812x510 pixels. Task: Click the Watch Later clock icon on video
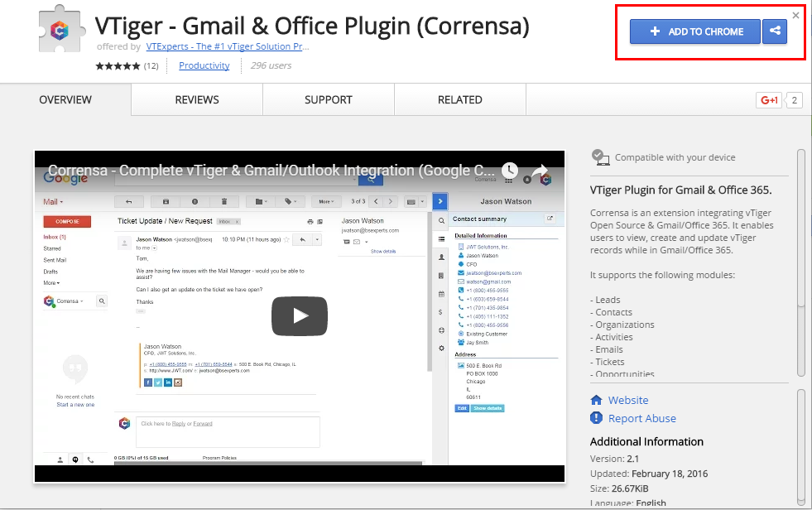510,171
